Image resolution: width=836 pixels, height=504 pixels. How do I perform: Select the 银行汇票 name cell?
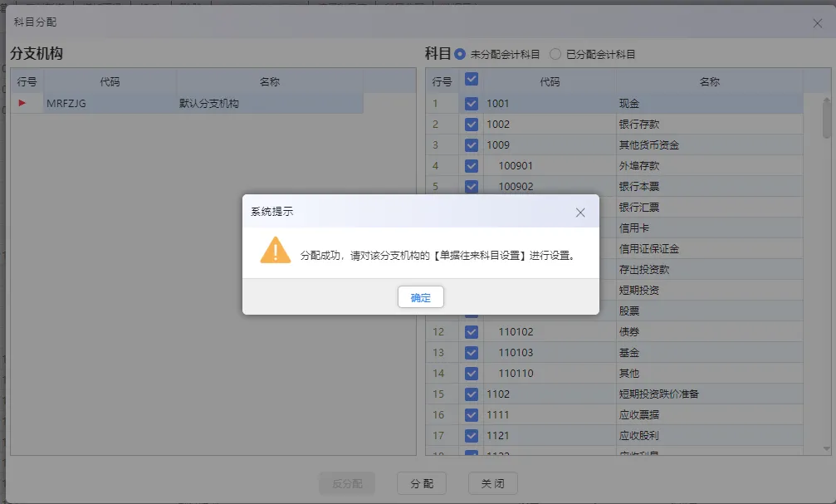(x=710, y=207)
